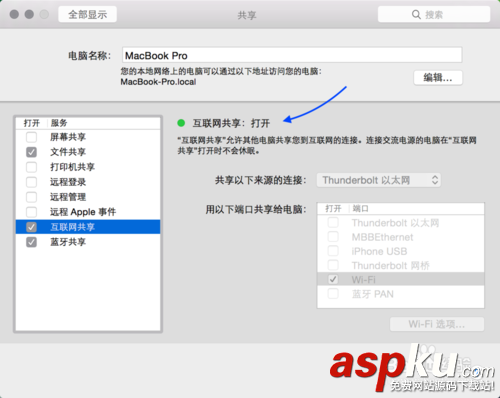The image size is (500, 398).
Task: Toggle the iPhone USB port checkbox
Action: pyautogui.click(x=333, y=251)
